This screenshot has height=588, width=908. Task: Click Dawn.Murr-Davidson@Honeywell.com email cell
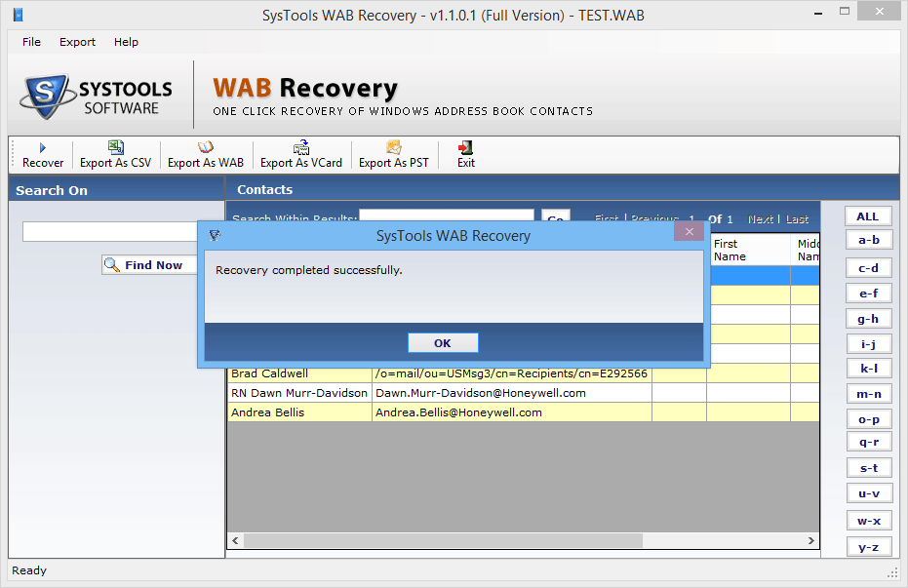512,393
